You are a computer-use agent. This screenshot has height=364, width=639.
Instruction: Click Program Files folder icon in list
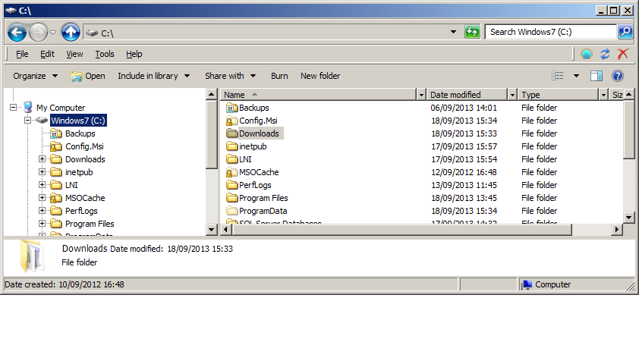click(x=232, y=198)
